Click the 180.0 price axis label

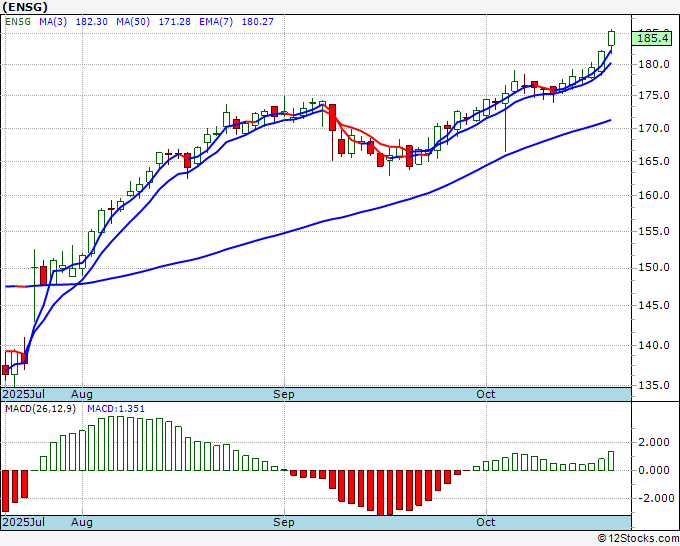coord(654,64)
